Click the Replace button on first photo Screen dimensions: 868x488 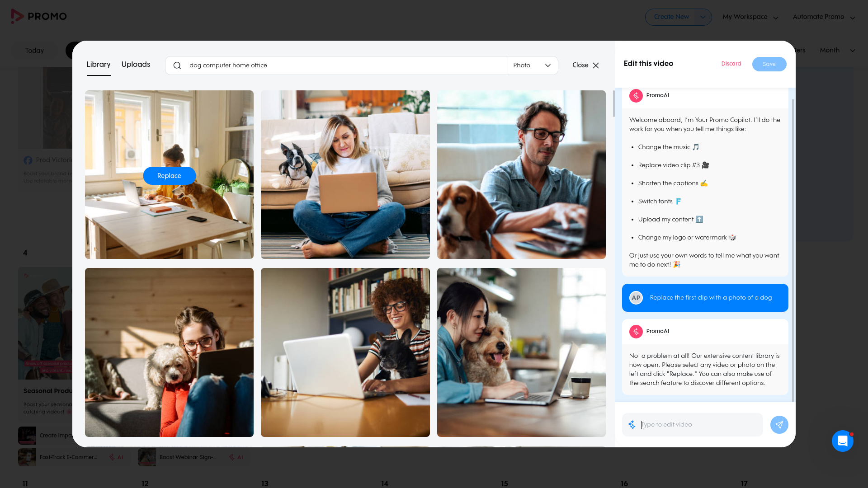(x=169, y=176)
